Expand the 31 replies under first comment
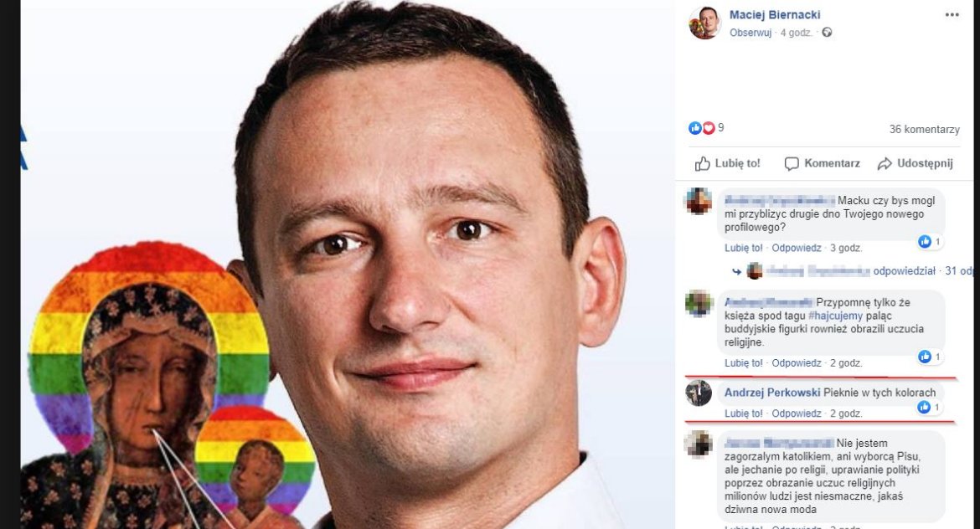Screen dimensions: 980x529 point(959,271)
